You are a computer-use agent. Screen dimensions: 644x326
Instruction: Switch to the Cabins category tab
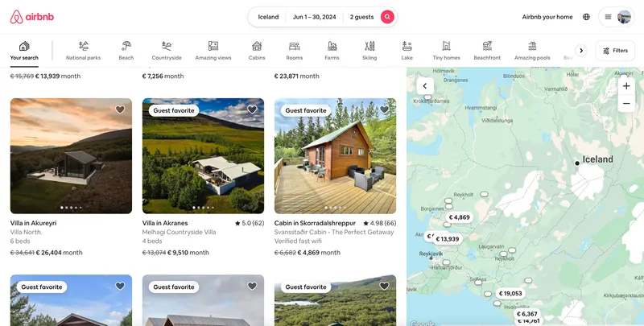[x=257, y=51]
